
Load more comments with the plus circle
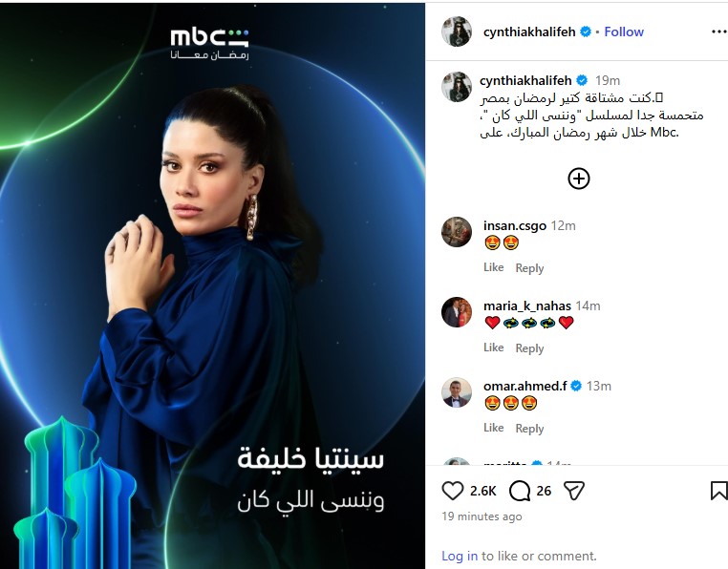579,179
